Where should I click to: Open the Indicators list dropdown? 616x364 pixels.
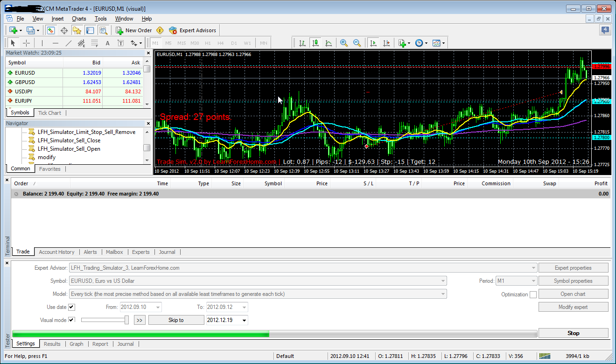pos(404,43)
